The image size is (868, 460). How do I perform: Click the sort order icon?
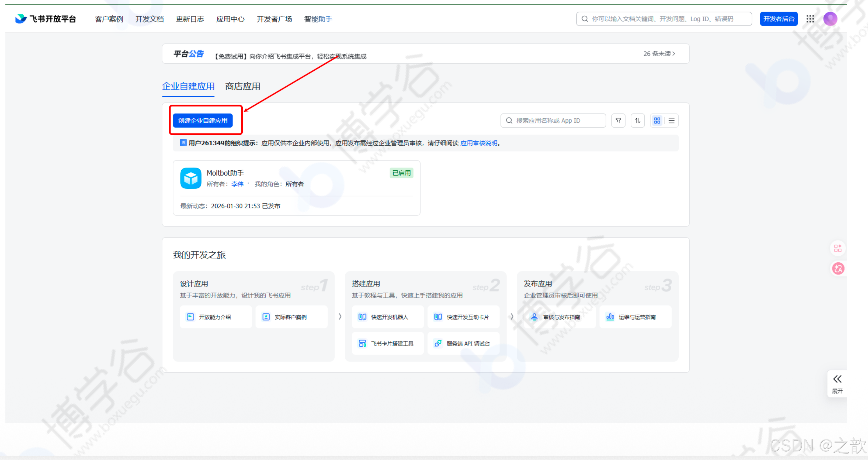(x=637, y=121)
